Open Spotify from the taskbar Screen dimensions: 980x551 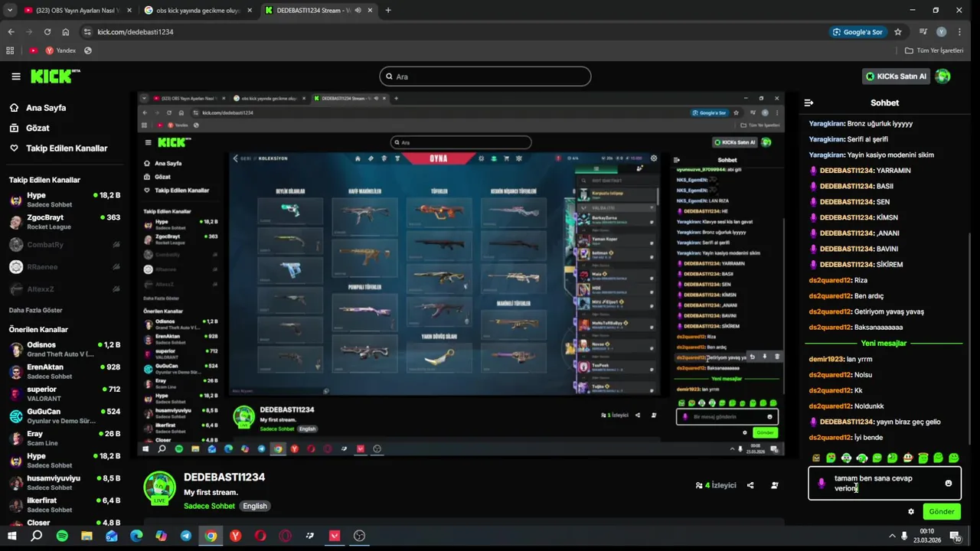point(62,536)
